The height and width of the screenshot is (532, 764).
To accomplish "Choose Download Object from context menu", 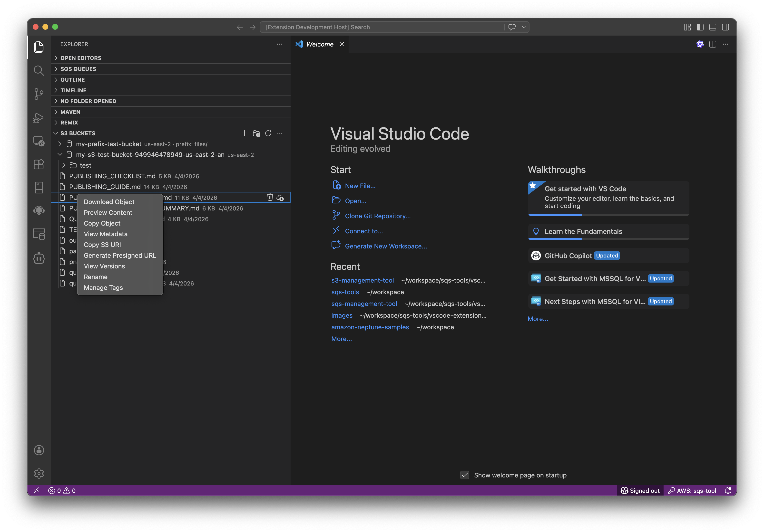I will point(120,202).
